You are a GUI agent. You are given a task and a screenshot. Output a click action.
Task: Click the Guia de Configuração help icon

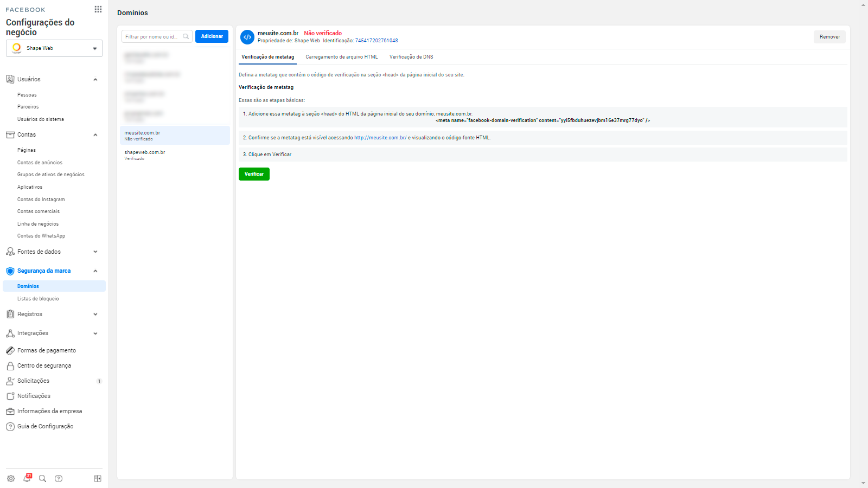(10, 426)
